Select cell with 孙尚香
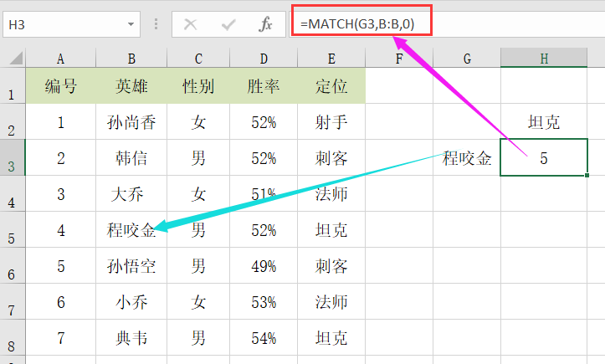This screenshot has height=364, width=605. tap(131, 121)
